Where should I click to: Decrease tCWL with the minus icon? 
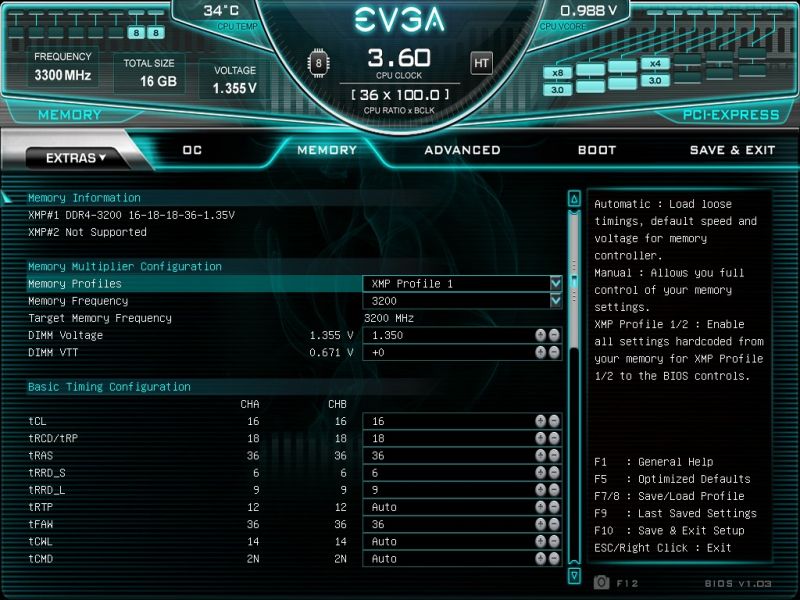(x=554, y=541)
